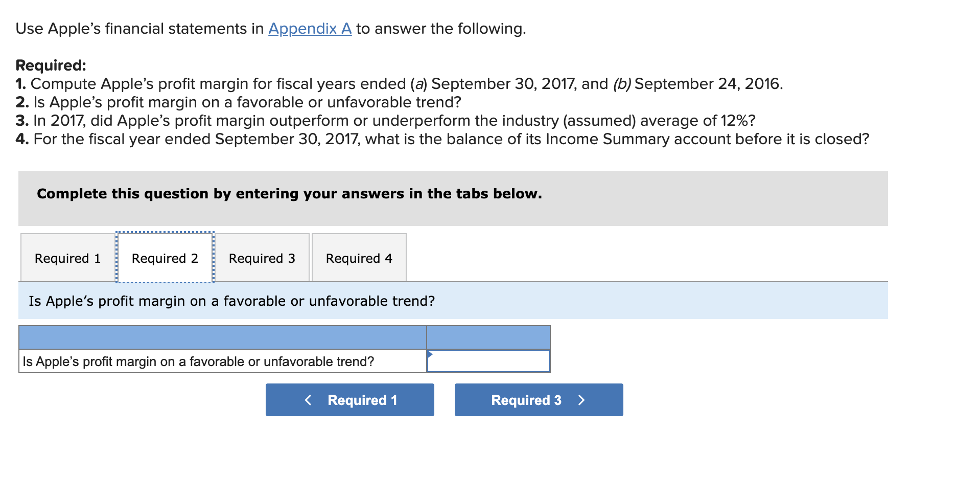Expand the answer selection cell next to the question
The image size is (980, 498).
coord(487,361)
